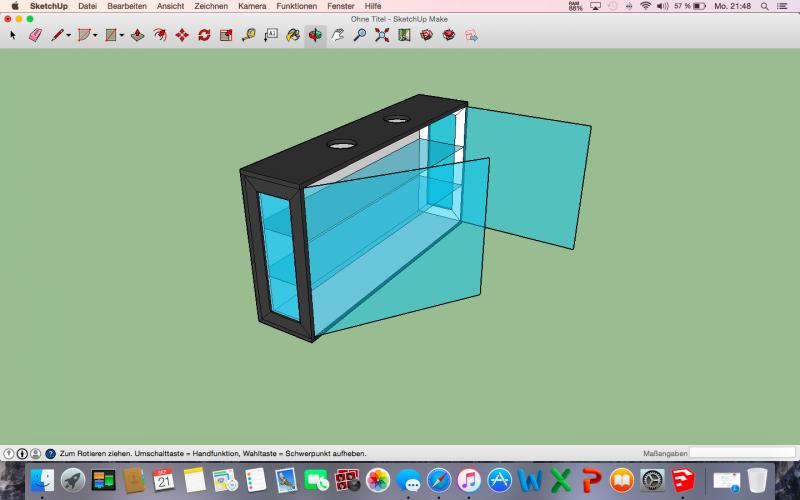The width and height of the screenshot is (800, 500).
Task: Expand the Rectangle shape tool dropdown
Action: pyautogui.click(x=121, y=36)
